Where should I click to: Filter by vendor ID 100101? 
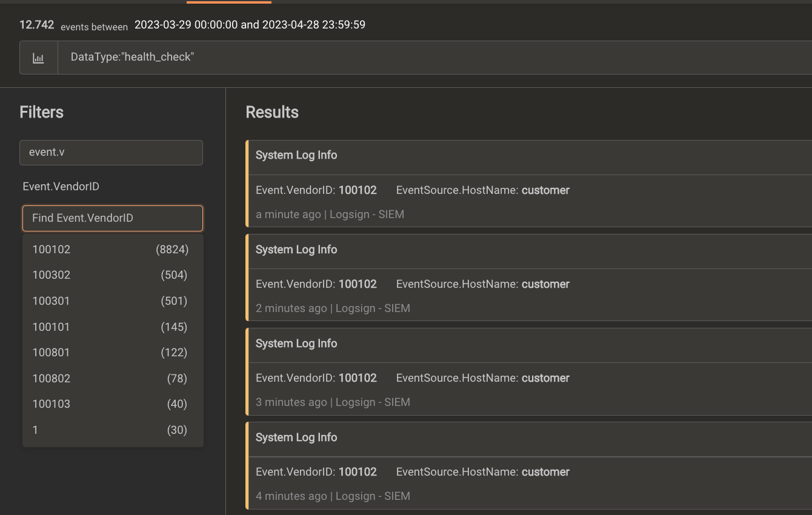(x=112, y=327)
